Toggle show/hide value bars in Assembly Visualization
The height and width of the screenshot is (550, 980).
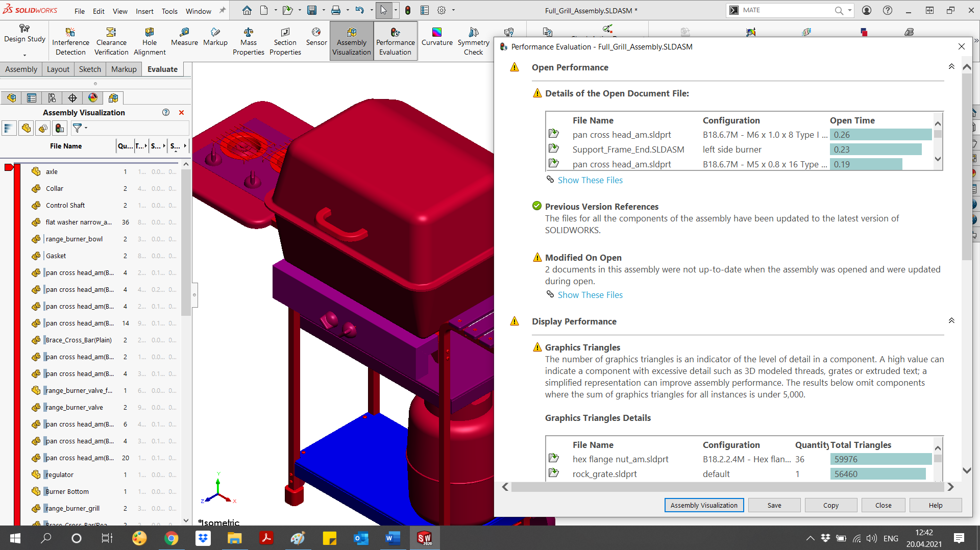pyautogui.click(x=9, y=128)
